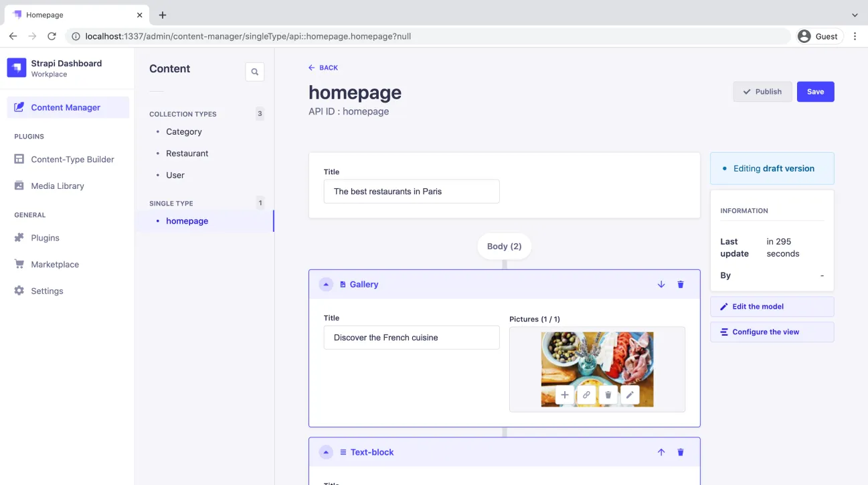Copy the picture link
This screenshot has width=868, height=485.
click(x=586, y=395)
